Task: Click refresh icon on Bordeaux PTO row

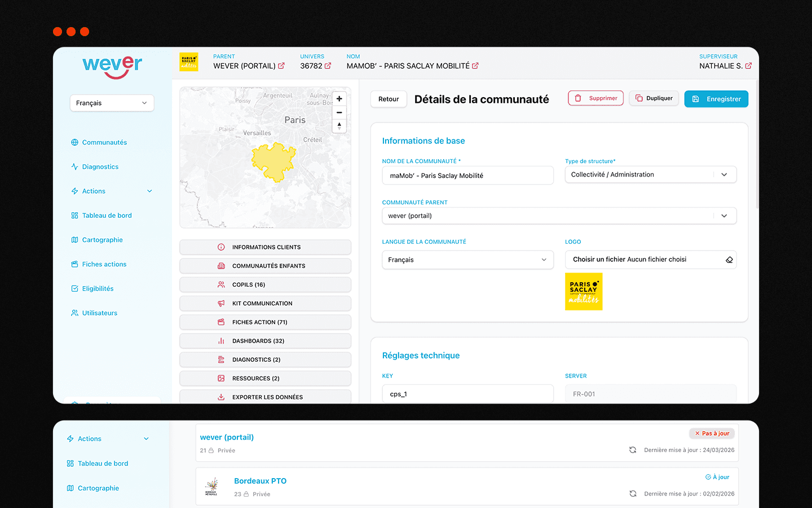Action: [633, 493]
